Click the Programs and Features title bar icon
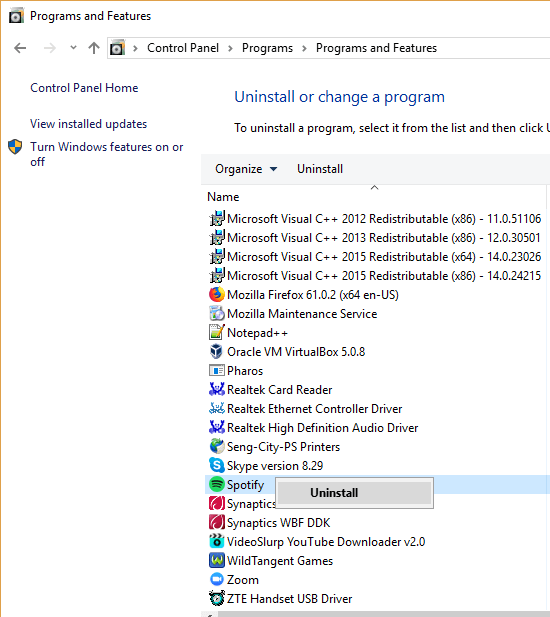Screen dimensions: 550x617 (x=16, y=16)
